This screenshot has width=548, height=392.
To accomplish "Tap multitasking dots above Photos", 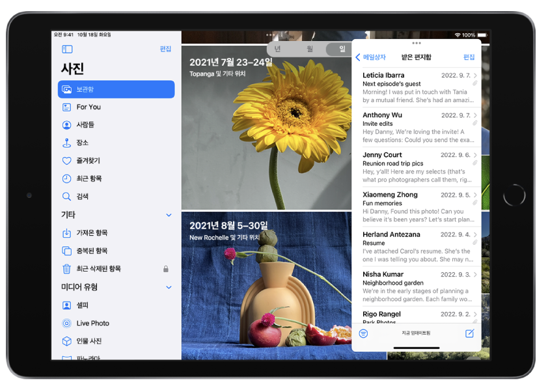I will coord(270,35).
